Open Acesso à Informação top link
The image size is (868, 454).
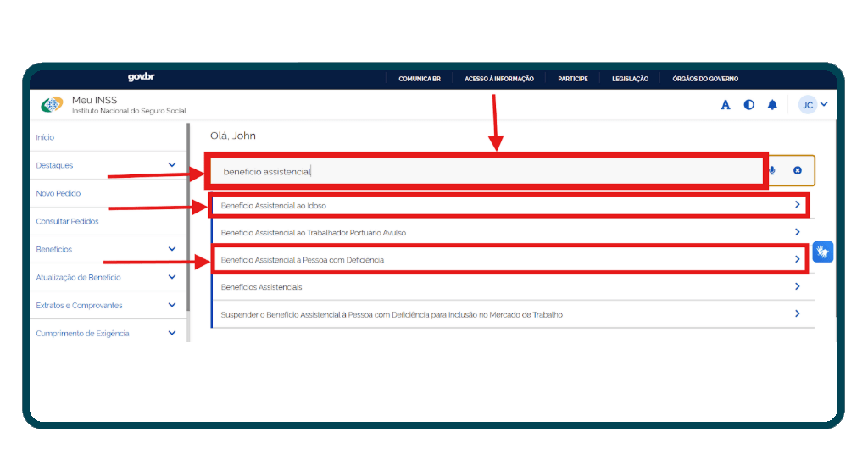click(x=499, y=79)
